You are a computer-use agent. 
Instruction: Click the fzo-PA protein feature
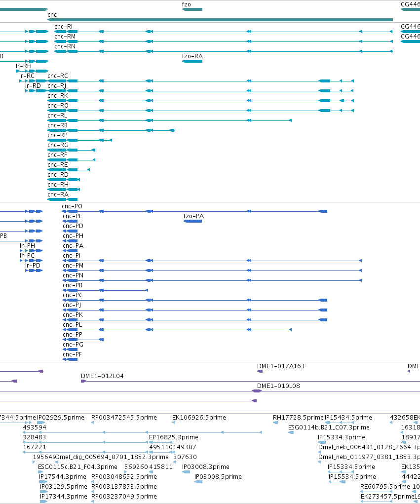point(193,221)
